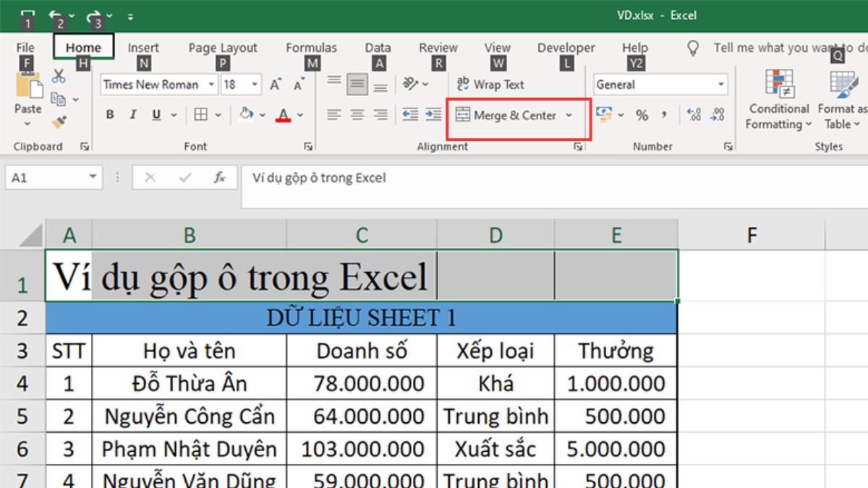Open the Times New Roman font list
Screen dimensions: 868x488
coord(211,85)
